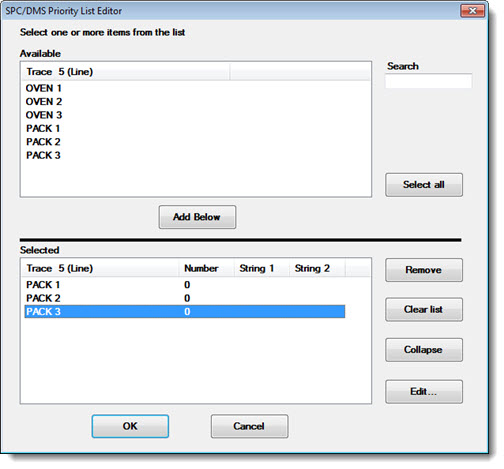Click Trace 5 (Line) header in Selected list

click(x=100, y=268)
